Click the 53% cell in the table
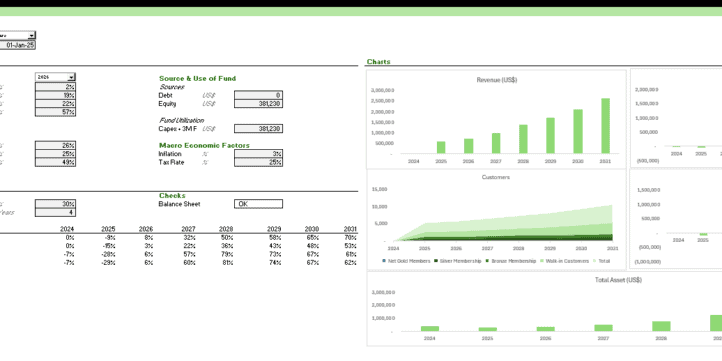 click(x=351, y=246)
